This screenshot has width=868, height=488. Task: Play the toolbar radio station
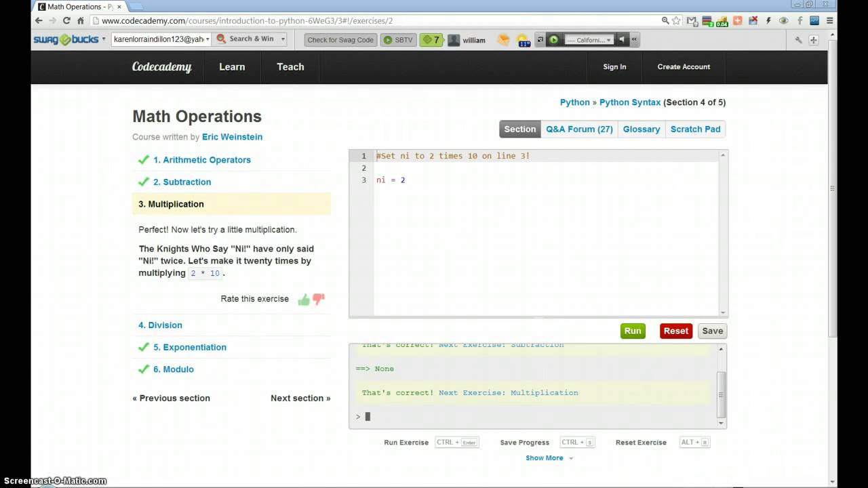tap(553, 40)
